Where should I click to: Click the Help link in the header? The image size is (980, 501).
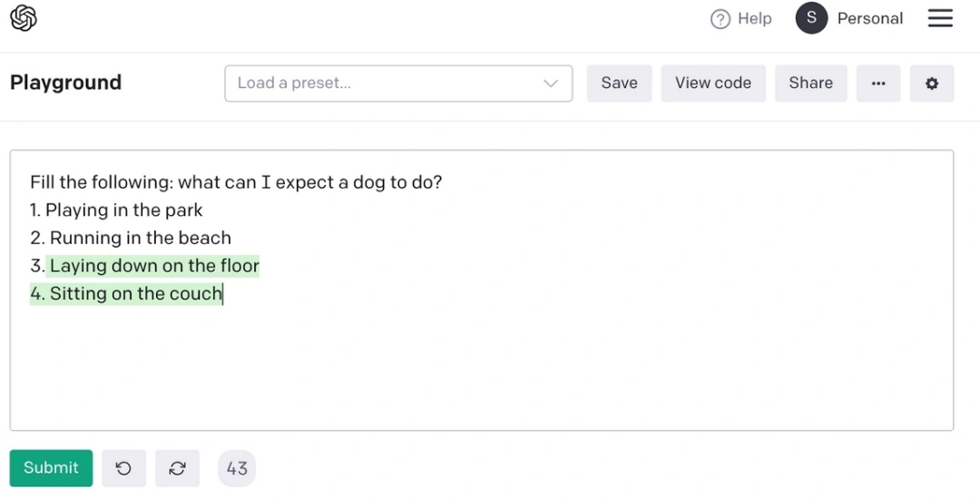(x=754, y=18)
